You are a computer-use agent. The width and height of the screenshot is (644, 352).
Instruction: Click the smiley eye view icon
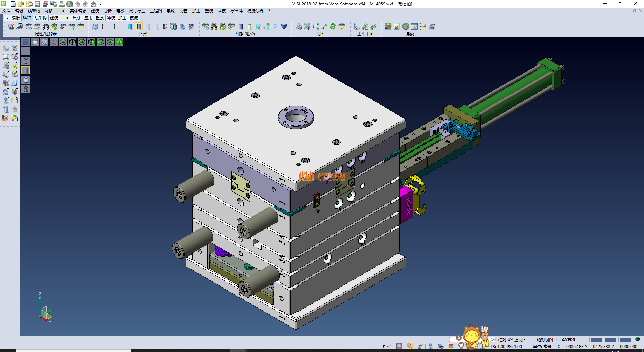[x=341, y=26]
